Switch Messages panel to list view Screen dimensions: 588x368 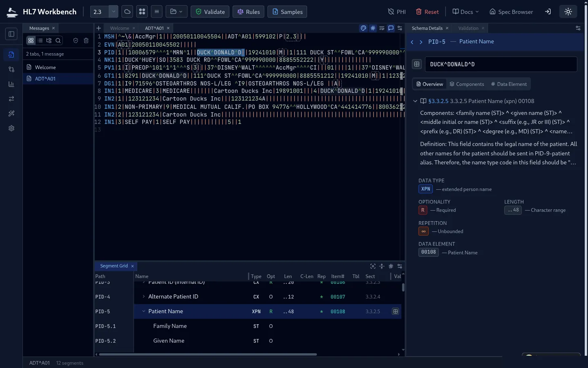[40, 41]
